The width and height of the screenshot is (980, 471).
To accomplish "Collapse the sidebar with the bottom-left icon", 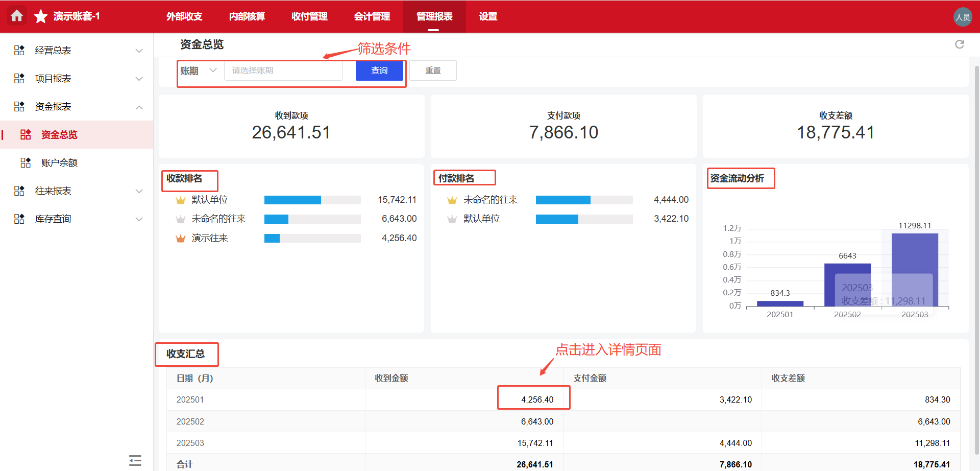I will pos(135,460).
